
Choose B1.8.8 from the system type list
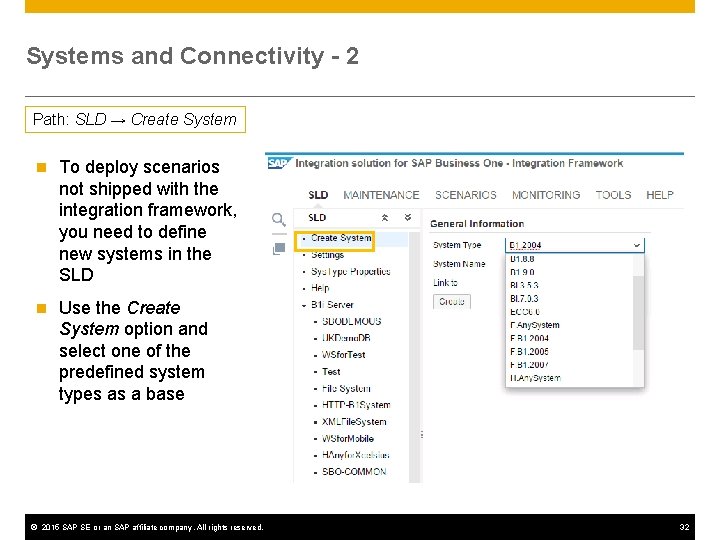coord(522,259)
